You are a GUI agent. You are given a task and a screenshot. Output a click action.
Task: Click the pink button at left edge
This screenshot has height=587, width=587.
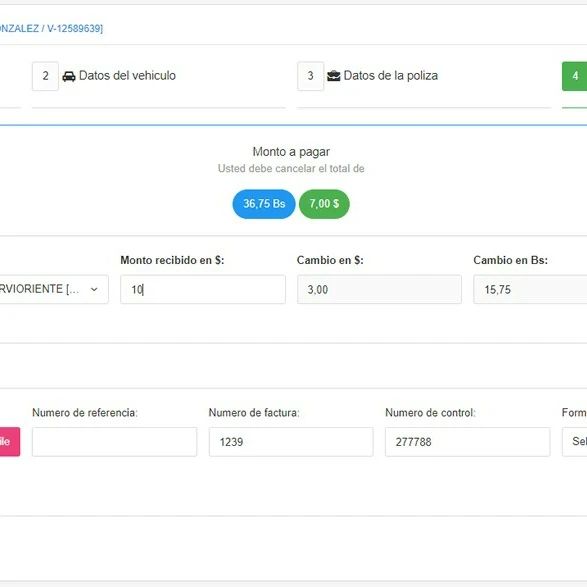point(10,442)
